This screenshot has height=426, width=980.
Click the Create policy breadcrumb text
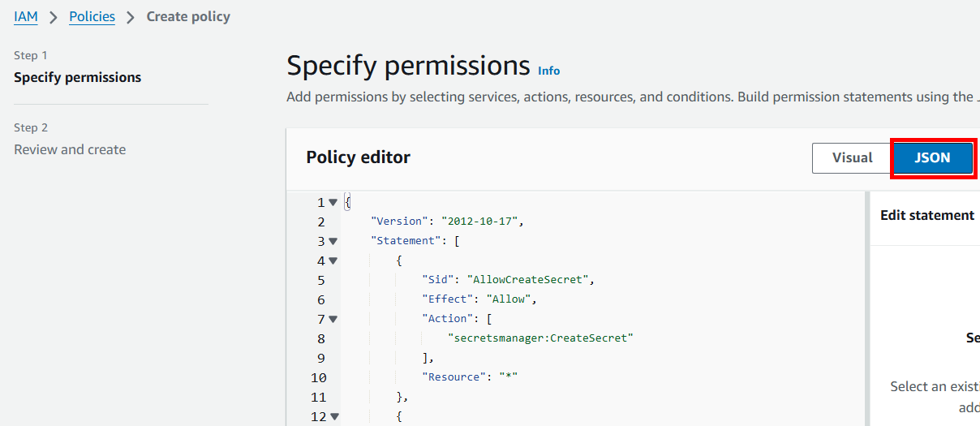[188, 16]
